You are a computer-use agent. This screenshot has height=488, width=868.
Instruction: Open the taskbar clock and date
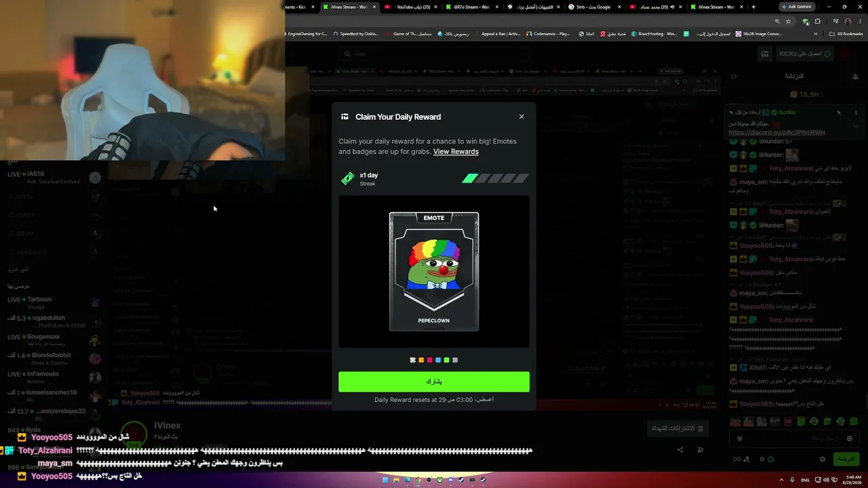tap(852, 480)
